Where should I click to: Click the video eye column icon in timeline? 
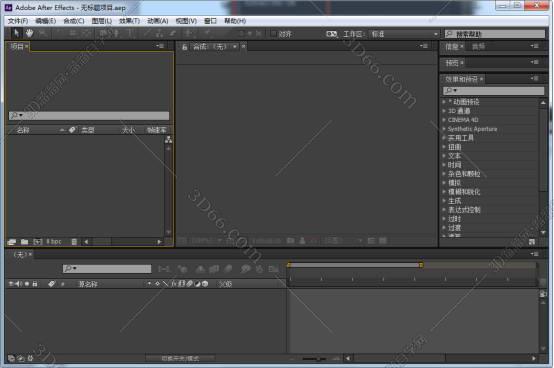coord(11,284)
